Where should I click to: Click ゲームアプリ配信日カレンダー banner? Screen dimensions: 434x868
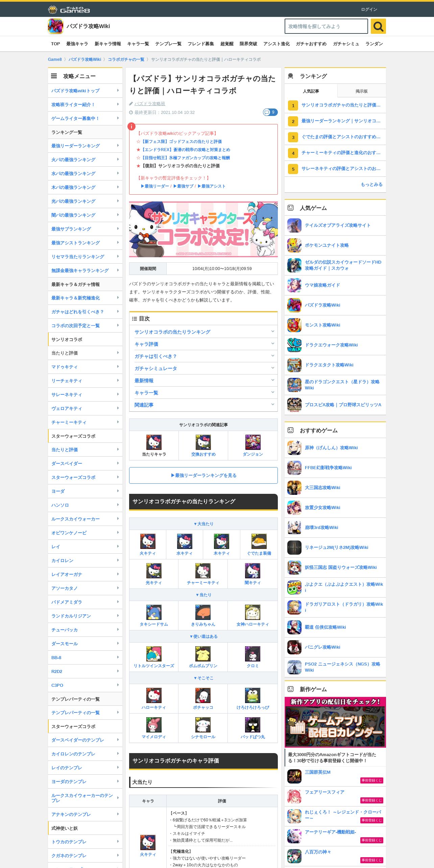tap(335, 722)
